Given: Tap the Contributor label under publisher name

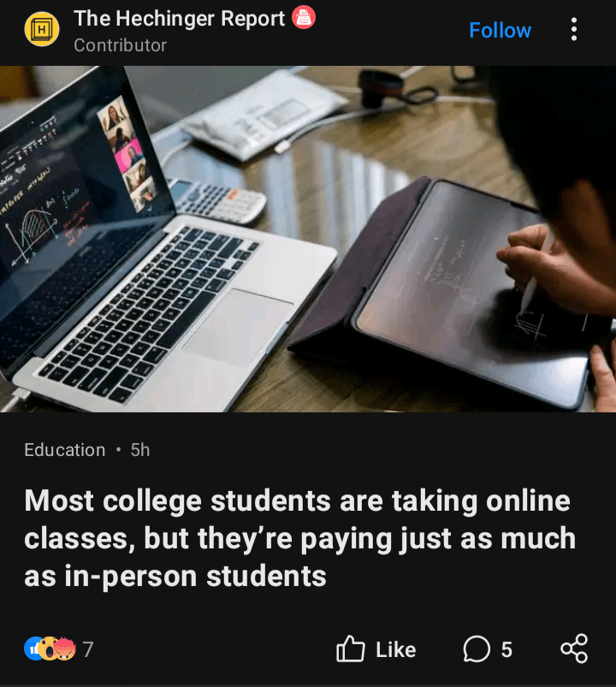Looking at the screenshot, I should click(120, 45).
